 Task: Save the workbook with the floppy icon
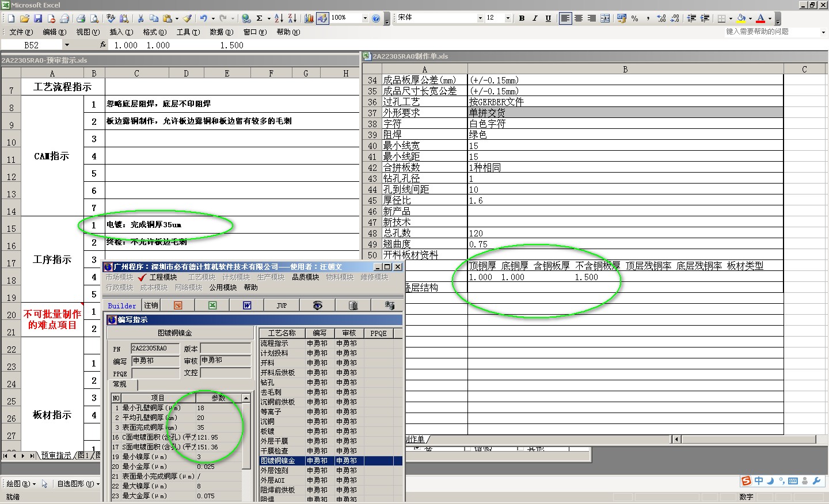(38, 18)
